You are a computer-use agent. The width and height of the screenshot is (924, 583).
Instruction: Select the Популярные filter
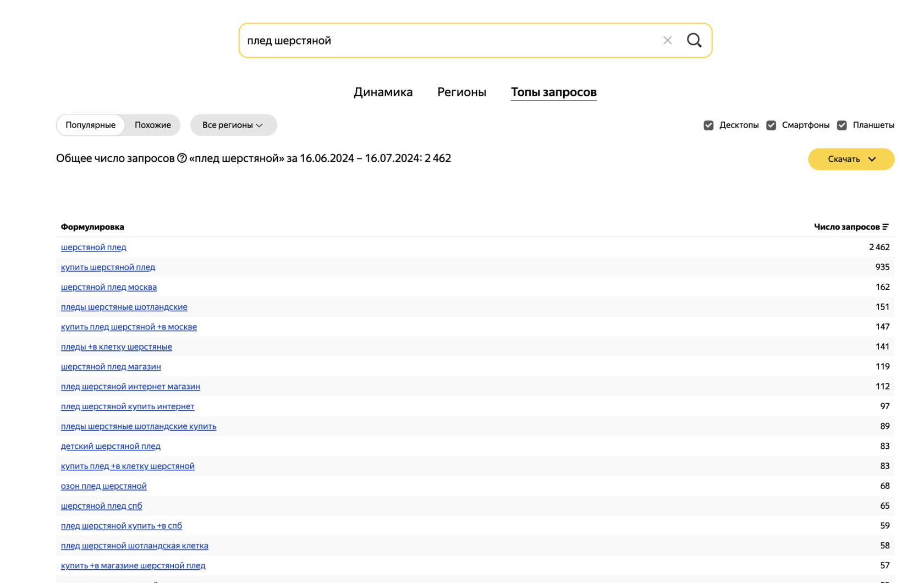pos(91,125)
